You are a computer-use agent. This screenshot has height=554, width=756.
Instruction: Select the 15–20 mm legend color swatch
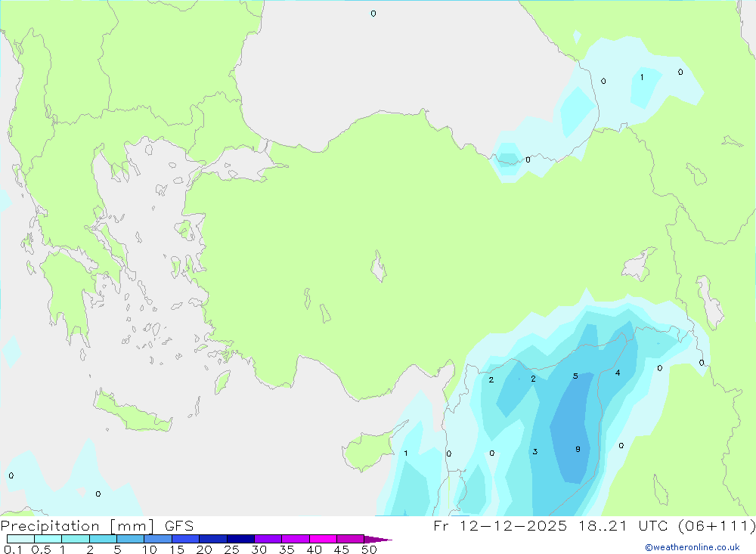186,539
